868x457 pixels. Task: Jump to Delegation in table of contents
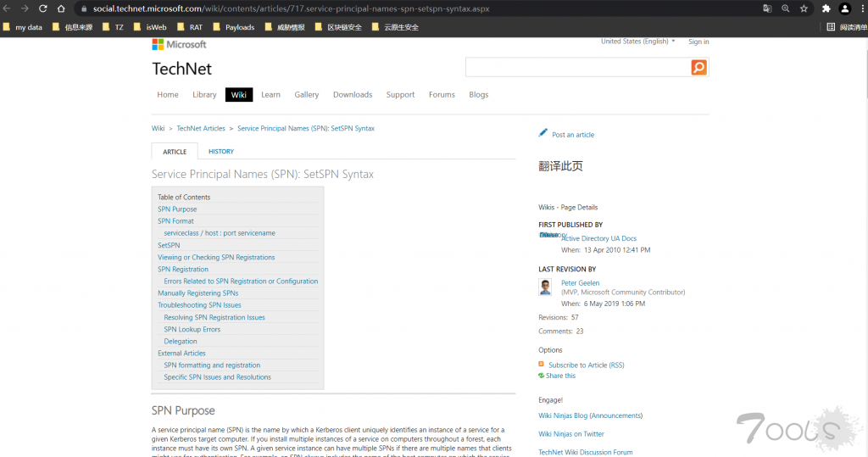coord(181,341)
